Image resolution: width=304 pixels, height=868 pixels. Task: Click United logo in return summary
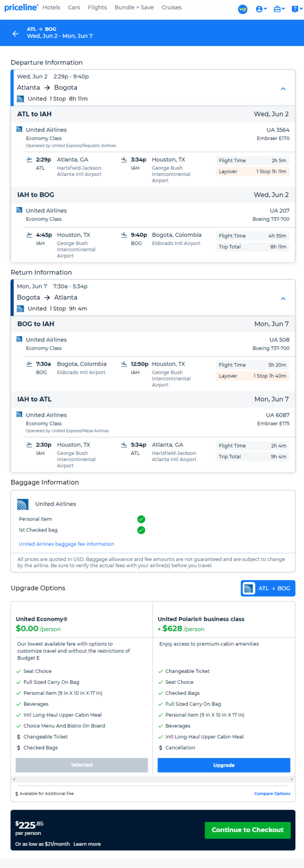(20, 309)
